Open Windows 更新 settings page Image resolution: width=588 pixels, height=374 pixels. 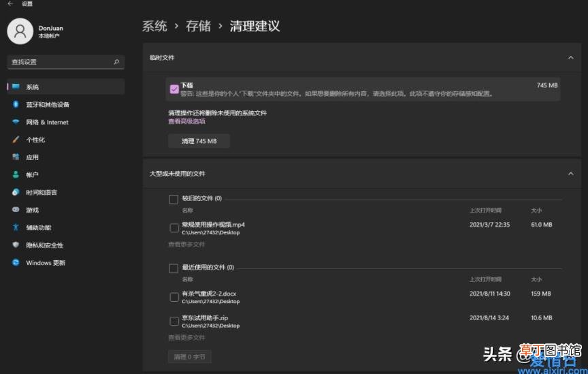(x=66, y=262)
